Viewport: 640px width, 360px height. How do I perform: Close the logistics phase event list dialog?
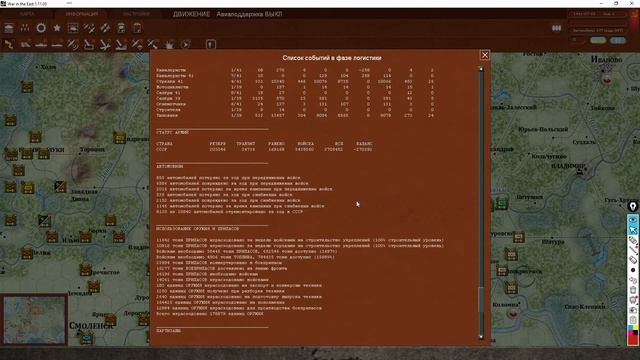484,55
